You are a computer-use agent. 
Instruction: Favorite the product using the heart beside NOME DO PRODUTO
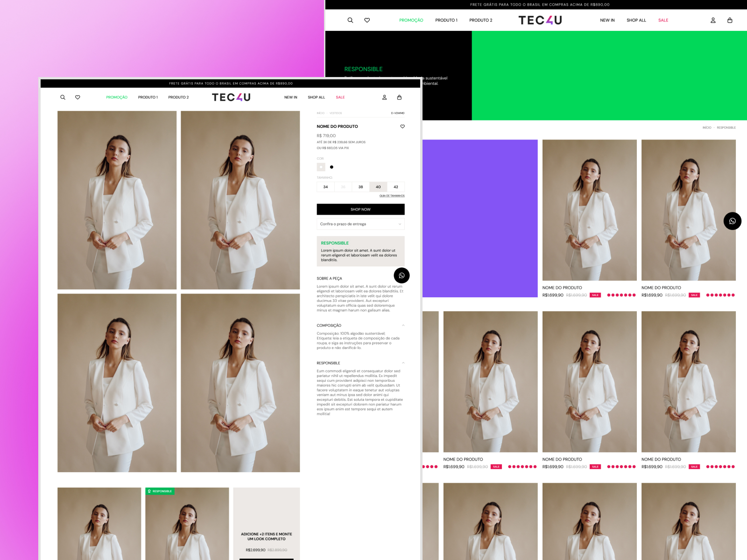pos(402,126)
